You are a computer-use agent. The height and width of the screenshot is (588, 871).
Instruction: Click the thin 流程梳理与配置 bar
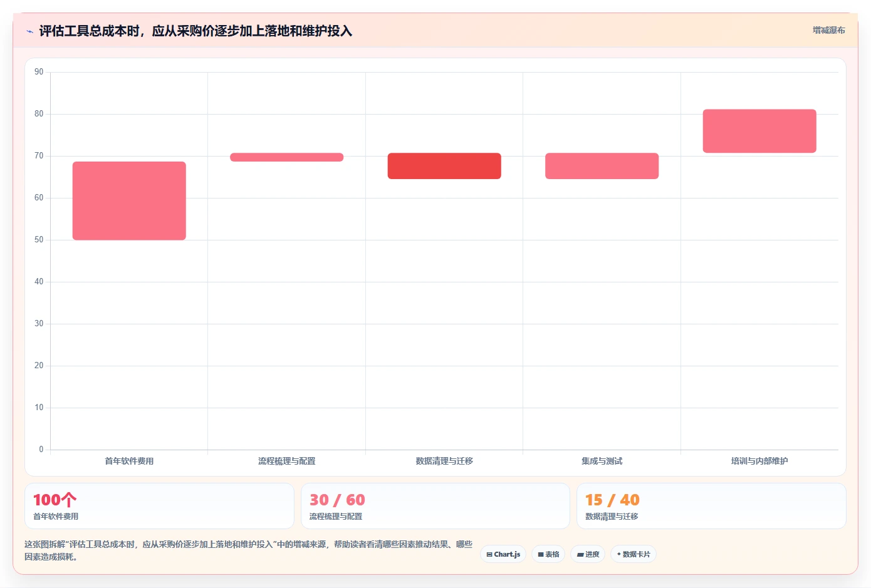point(287,157)
